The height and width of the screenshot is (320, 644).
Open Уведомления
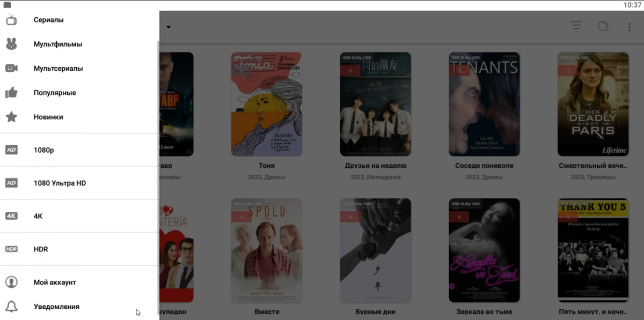click(79, 307)
